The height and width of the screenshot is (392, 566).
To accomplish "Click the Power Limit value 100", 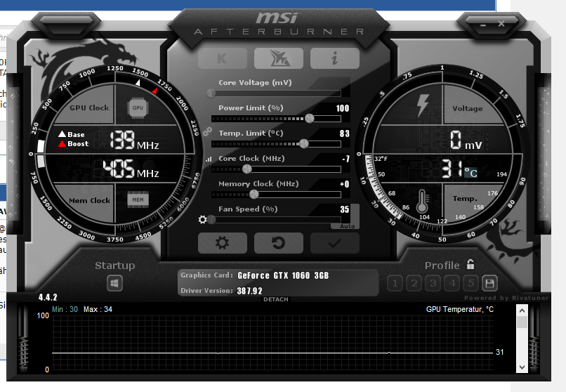I will (x=343, y=108).
